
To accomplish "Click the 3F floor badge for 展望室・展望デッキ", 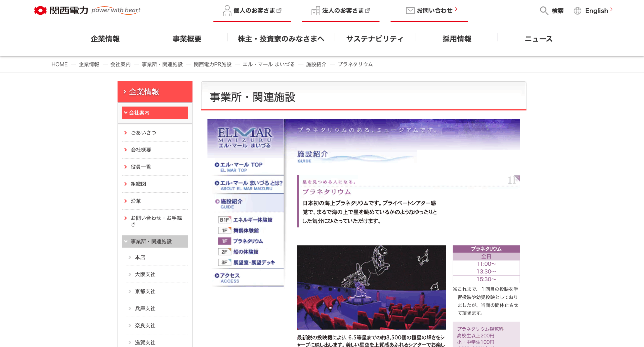I will click(x=224, y=262).
